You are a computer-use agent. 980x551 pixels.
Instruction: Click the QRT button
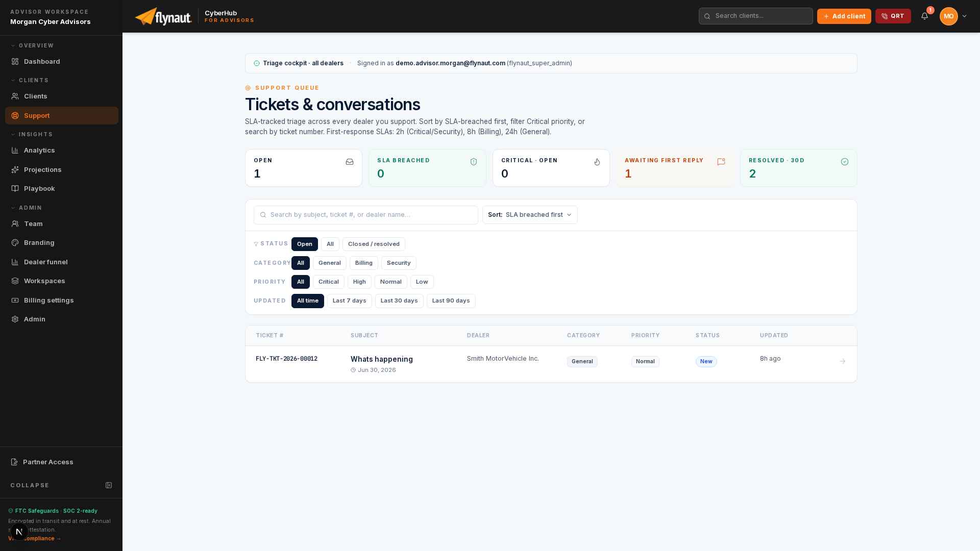pyautogui.click(x=893, y=16)
